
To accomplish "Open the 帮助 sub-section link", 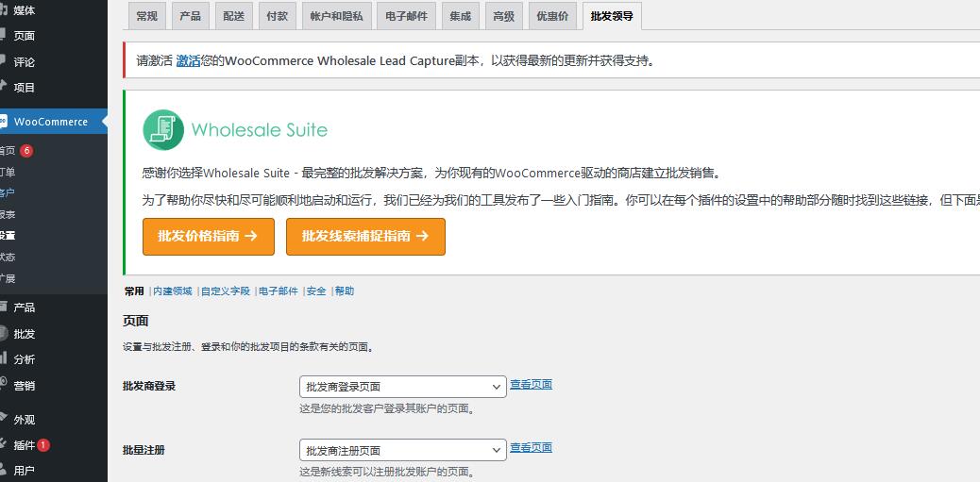I will (x=345, y=291).
